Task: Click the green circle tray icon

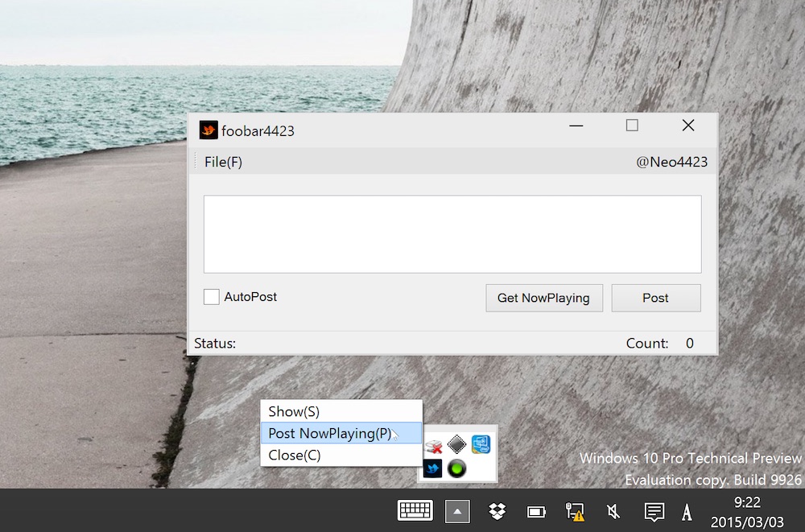Action: 457,468
